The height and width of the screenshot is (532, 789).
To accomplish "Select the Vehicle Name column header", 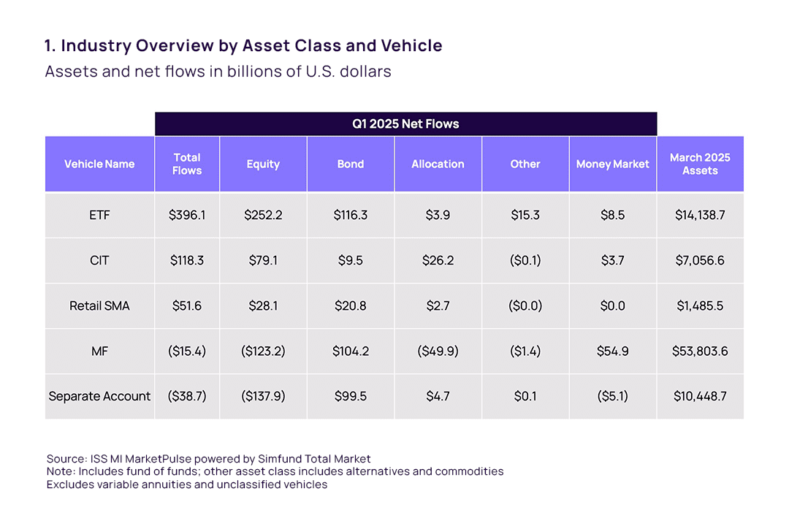I will coord(99,164).
